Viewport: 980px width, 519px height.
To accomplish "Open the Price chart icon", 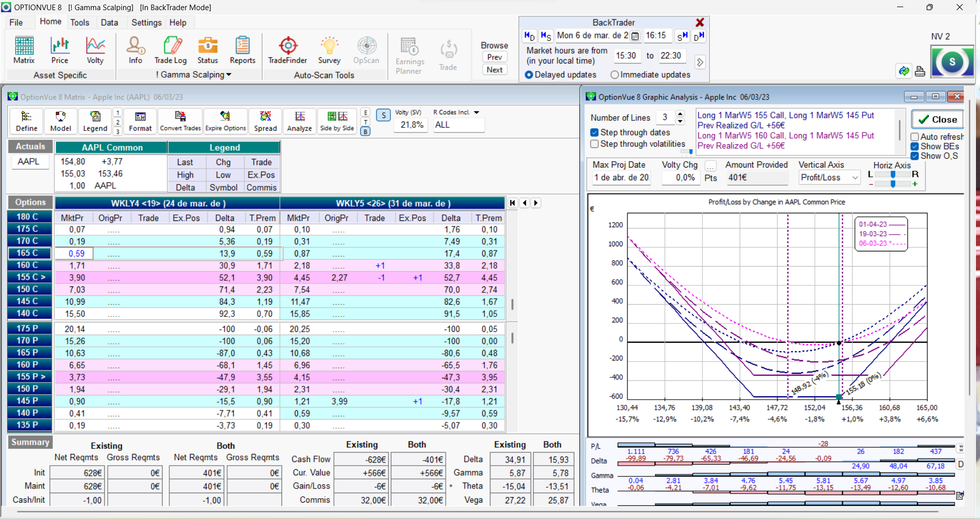I will click(x=59, y=50).
